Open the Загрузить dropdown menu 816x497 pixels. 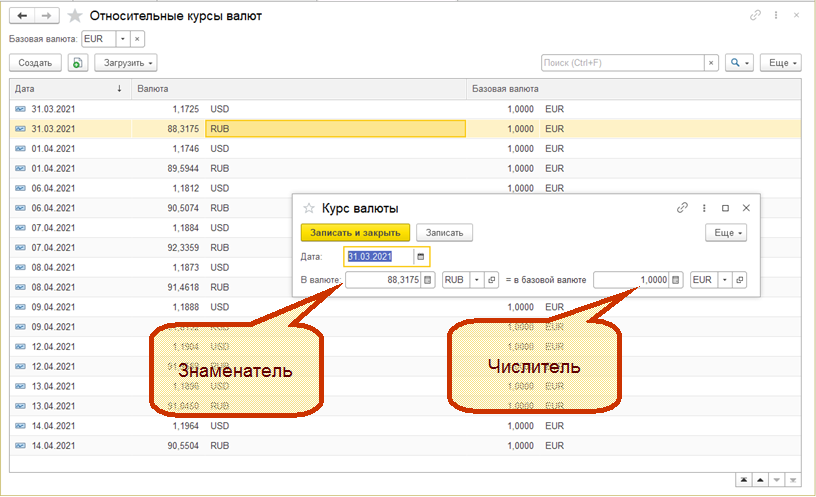126,63
